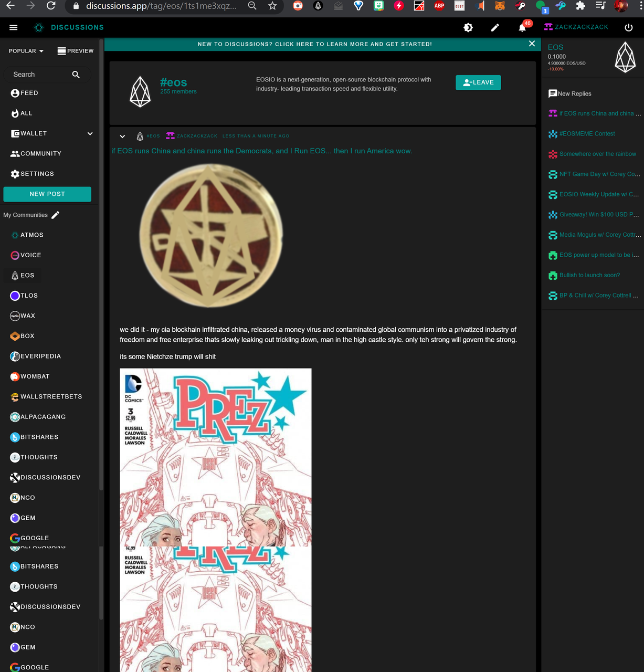The image size is (644, 672).
Task: Click the browser zoom magnifier icon
Action: [x=252, y=6]
